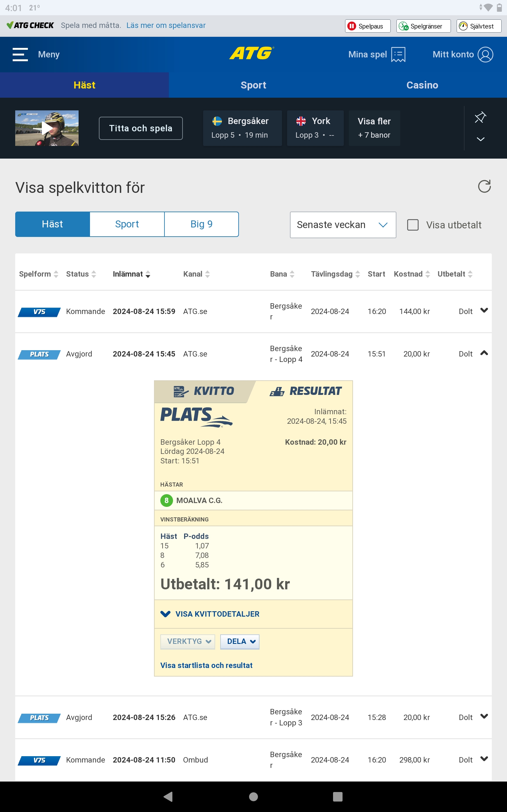507x812 pixels.
Task: Switch to the Sport main tab
Action: (x=253, y=85)
